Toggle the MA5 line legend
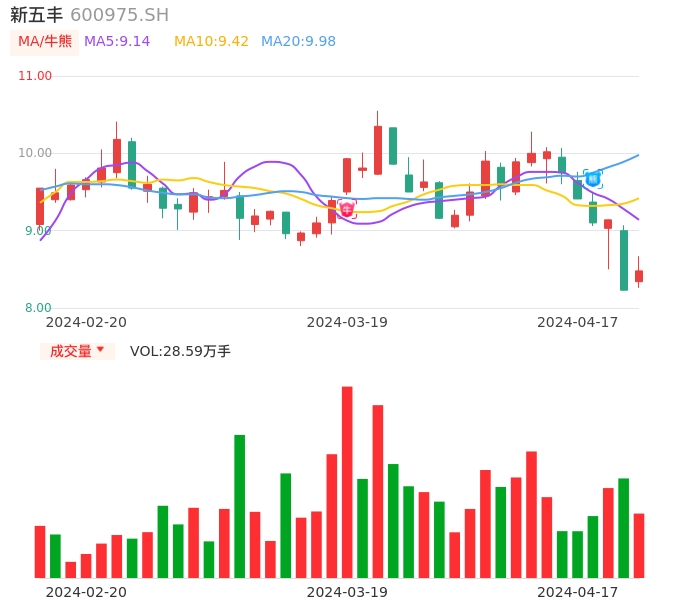Image resolution: width=686 pixels, height=606 pixels. coord(117,42)
